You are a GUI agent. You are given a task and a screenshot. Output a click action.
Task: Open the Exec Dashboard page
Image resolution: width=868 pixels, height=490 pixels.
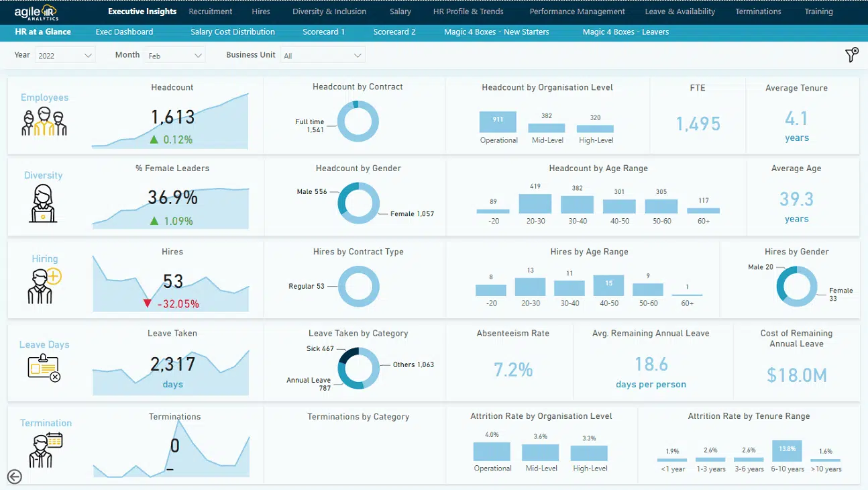(x=124, y=32)
